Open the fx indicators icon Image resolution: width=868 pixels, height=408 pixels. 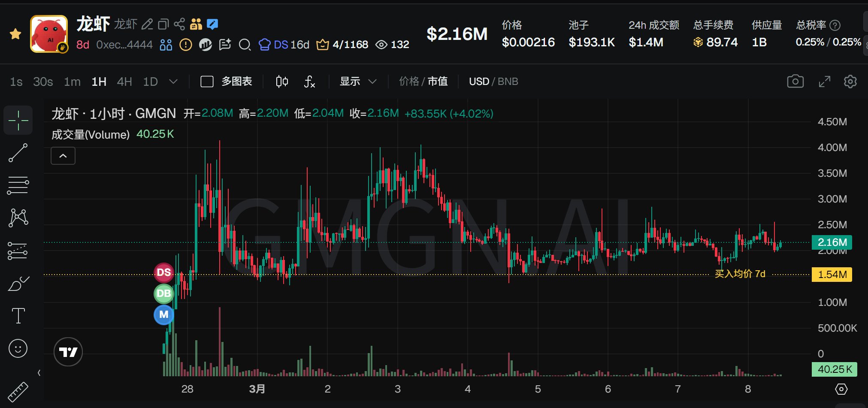(x=309, y=82)
